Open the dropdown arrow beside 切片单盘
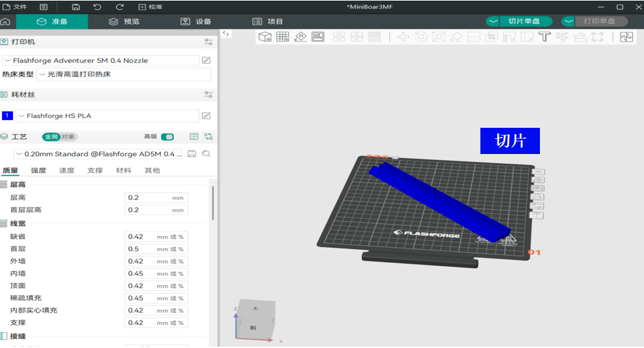The image size is (644, 348). [x=493, y=22]
